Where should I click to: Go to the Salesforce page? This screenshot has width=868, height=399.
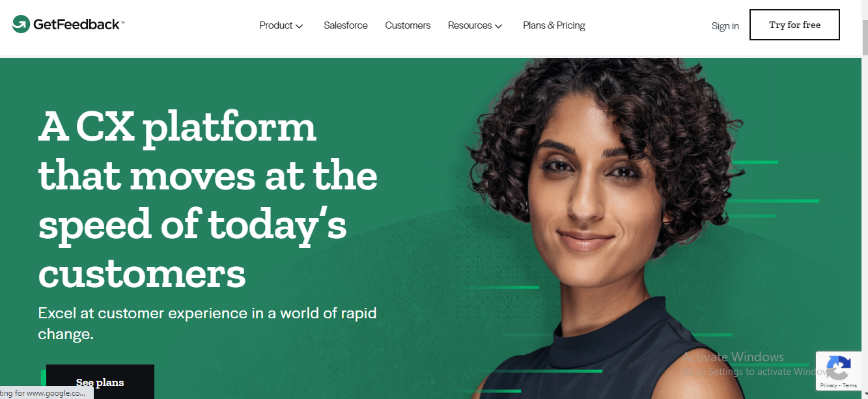point(346,25)
